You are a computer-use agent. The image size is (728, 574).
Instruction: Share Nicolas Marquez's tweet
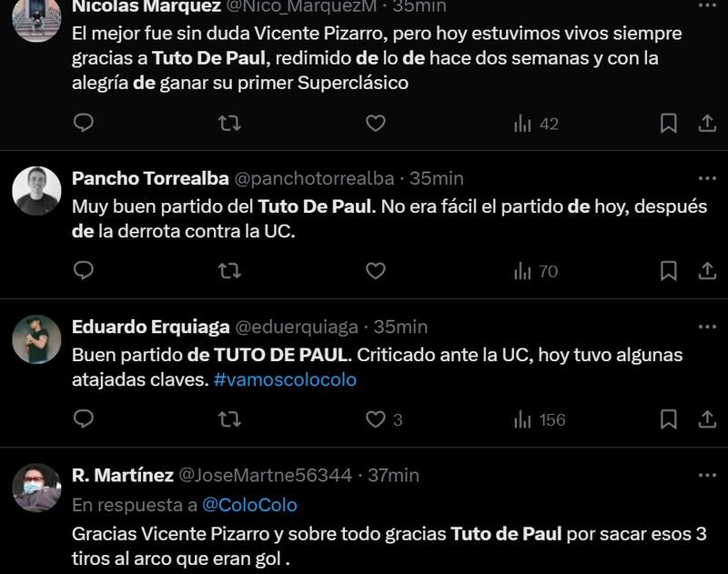(x=707, y=123)
